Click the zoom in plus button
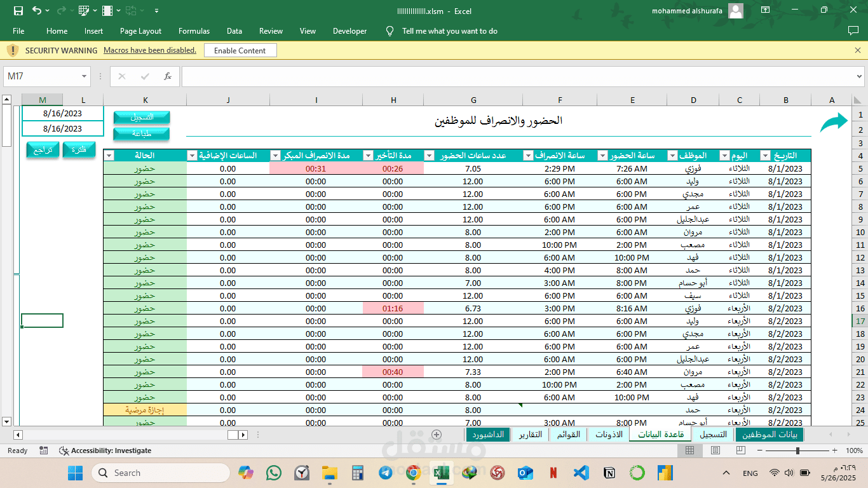Image resolution: width=868 pixels, height=488 pixels. 836,451
